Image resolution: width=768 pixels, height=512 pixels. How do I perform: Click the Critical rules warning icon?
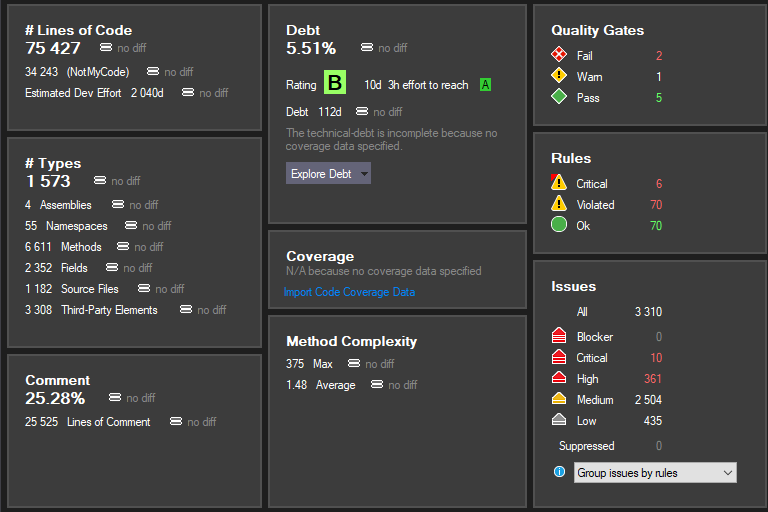(559, 184)
